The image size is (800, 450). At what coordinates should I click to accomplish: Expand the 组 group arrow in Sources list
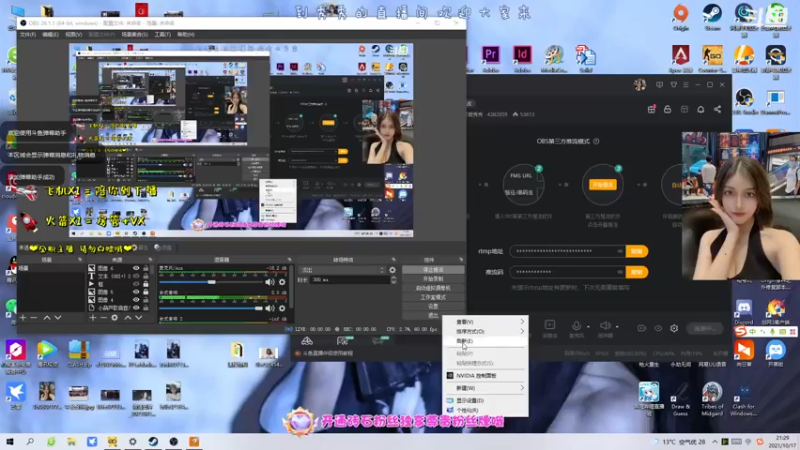click(91, 284)
